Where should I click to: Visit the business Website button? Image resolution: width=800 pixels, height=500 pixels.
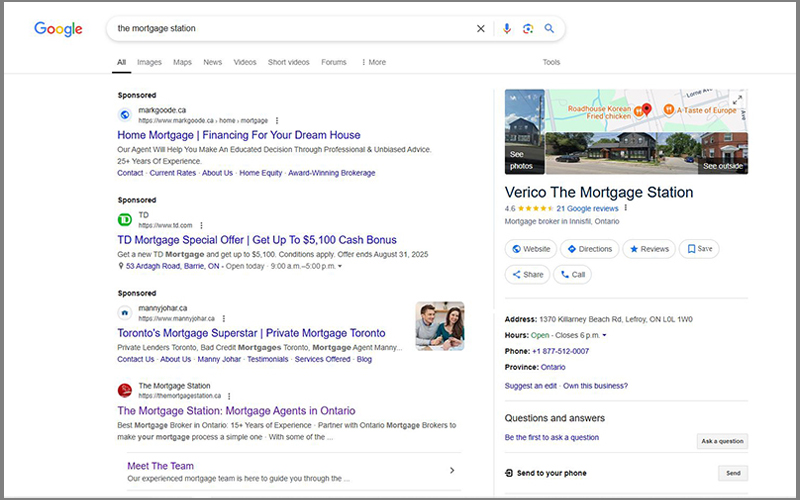click(531, 249)
